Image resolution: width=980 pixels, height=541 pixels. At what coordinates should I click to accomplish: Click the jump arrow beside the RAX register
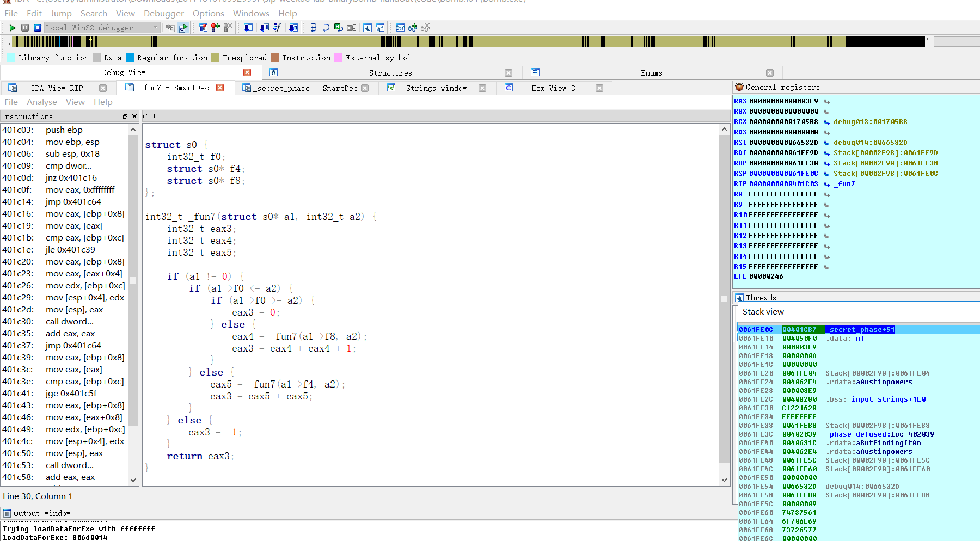click(x=826, y=102)
